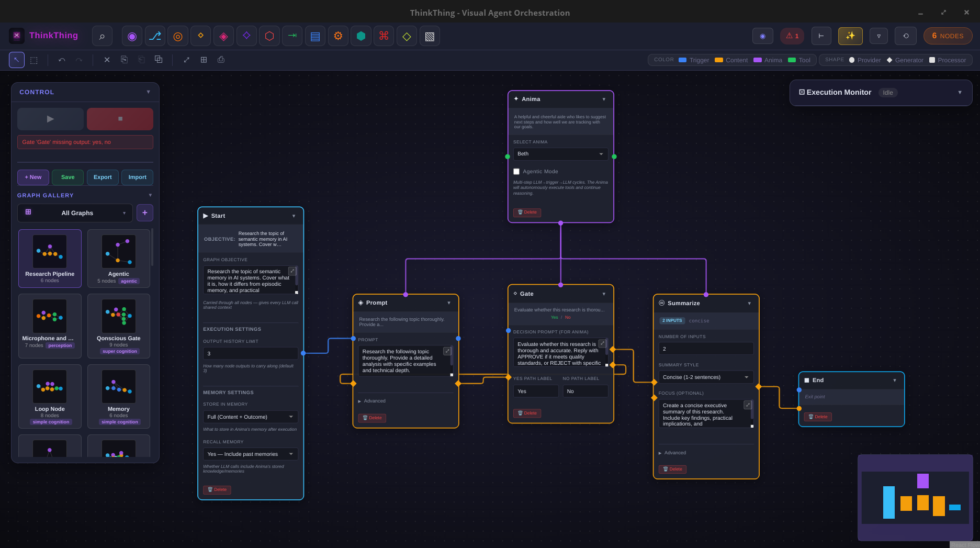
Task: Open the Summary Style dropdown
Action: (x=706, y=377)
